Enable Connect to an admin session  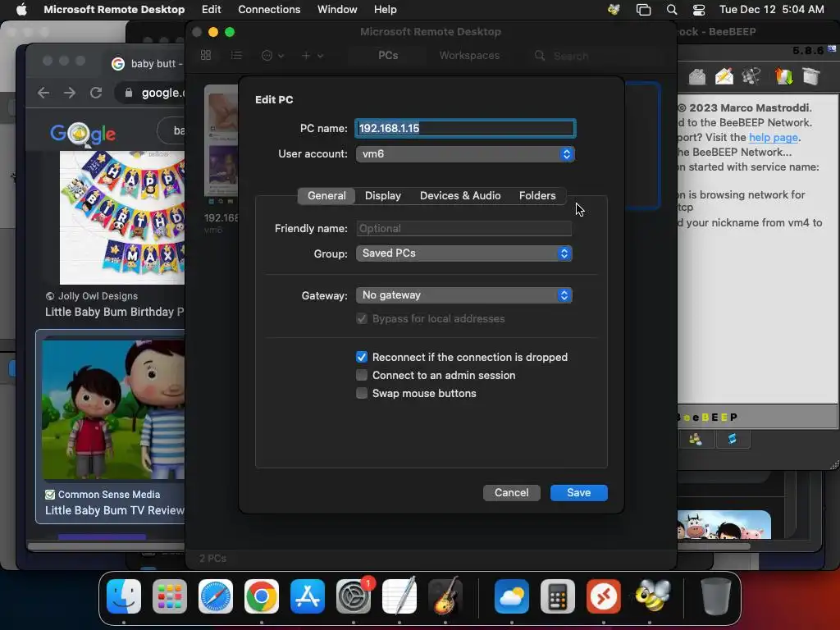[x=362, y=375]
